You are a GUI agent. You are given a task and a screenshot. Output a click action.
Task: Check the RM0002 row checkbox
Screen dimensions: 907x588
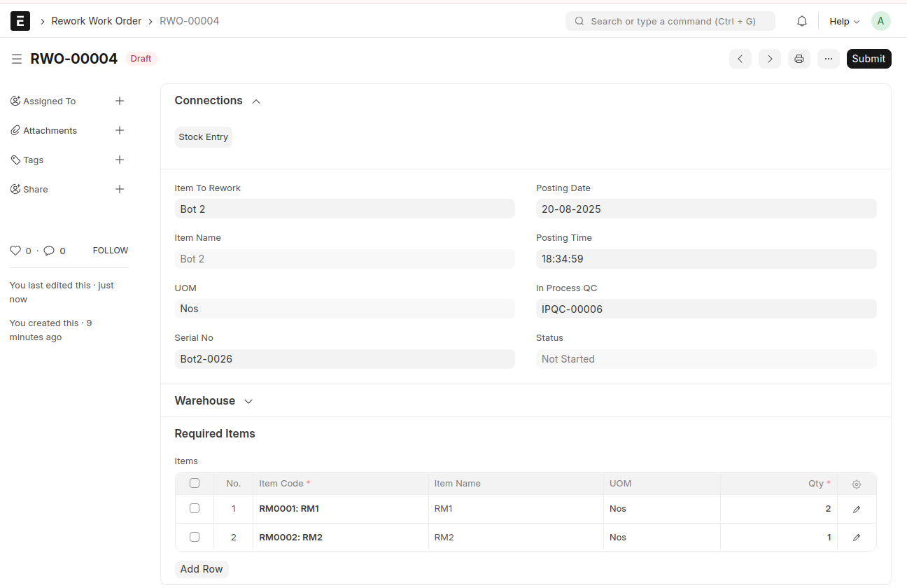click(195, 537)
